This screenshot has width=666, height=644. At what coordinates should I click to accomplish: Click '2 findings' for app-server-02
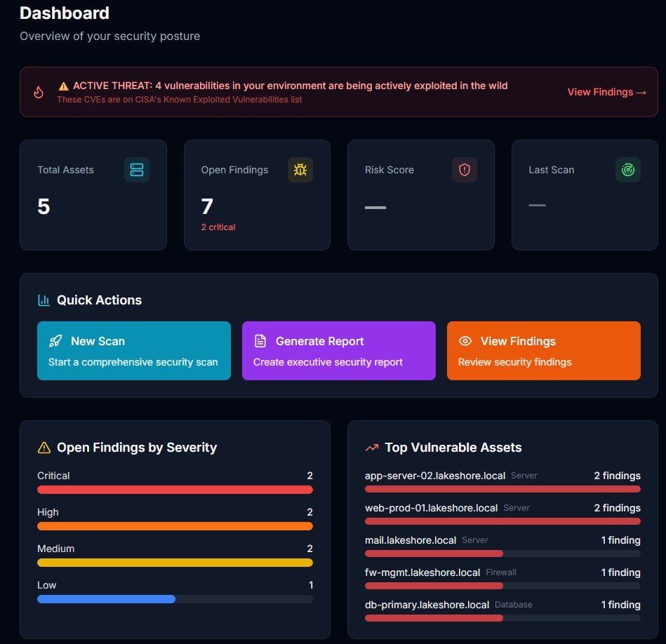coord(617,476)
